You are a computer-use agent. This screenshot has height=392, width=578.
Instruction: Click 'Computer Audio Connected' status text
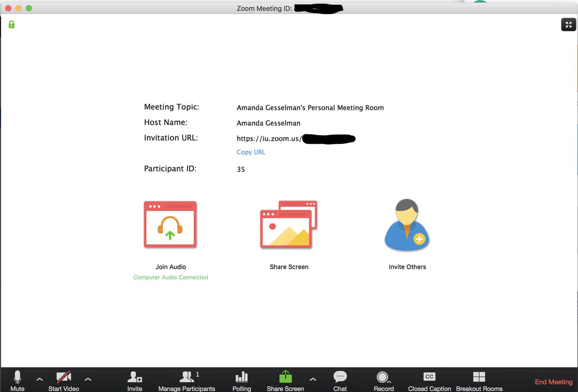[171, 277]
